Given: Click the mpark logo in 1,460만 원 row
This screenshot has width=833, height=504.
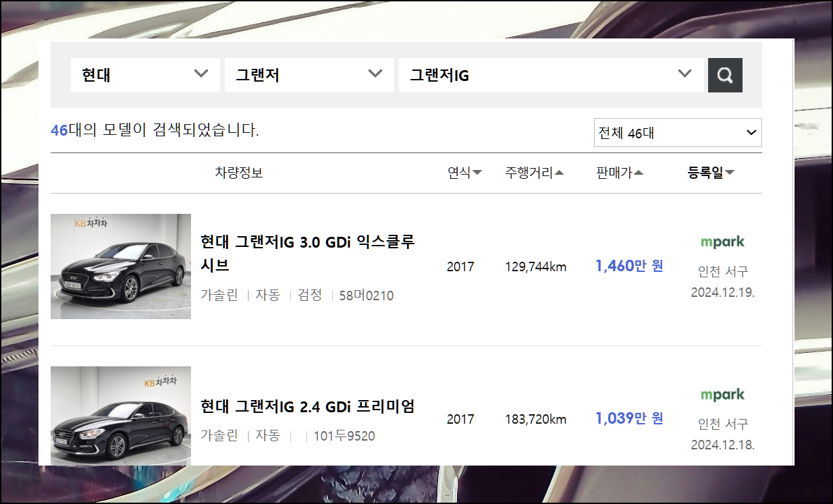Looking at the screenshot, I should click(722, 242).
